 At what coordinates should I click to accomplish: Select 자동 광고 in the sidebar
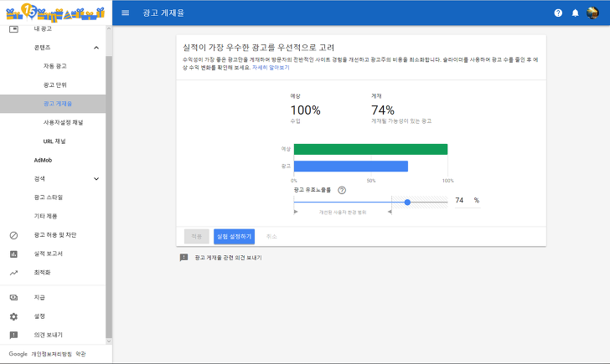(x=54, y=66)
